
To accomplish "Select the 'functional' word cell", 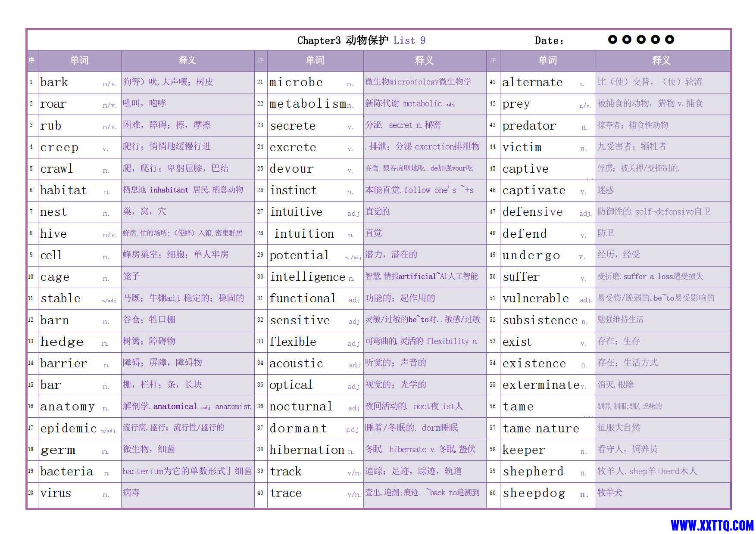I will point(315,298).
